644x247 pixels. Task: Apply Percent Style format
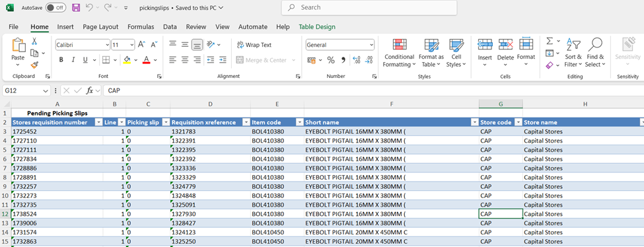click(331, 60)
